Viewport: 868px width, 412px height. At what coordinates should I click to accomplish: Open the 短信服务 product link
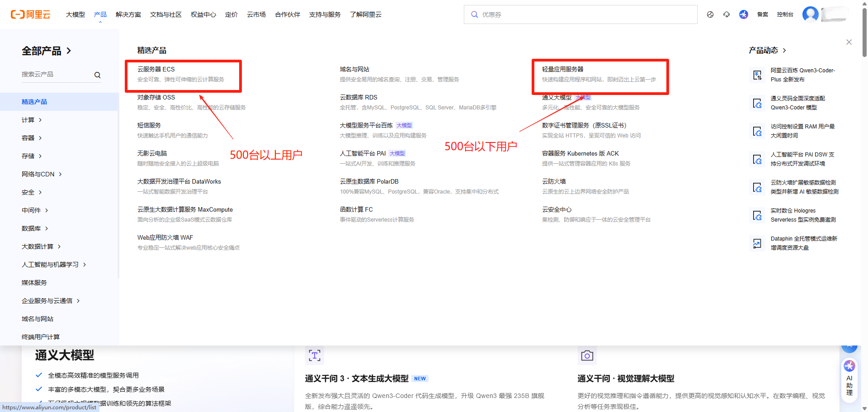point(149,125)
